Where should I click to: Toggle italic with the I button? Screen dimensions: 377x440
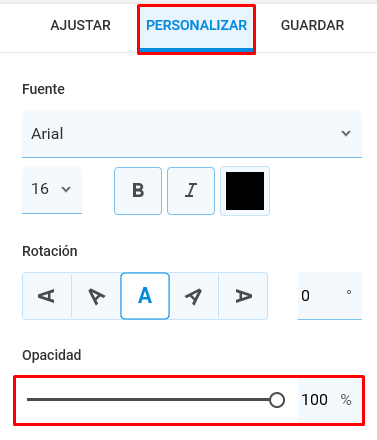point(191,191)
